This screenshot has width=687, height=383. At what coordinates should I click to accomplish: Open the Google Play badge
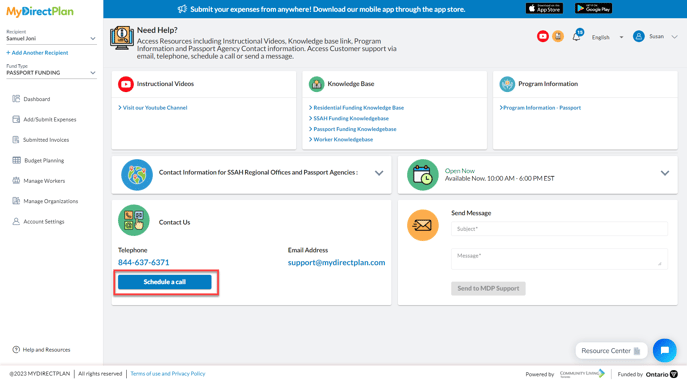click(593, 8)
